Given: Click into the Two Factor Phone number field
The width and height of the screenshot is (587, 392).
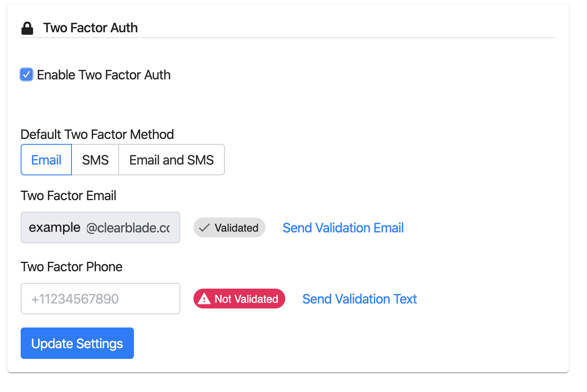Looking at the screenshot, I should click(x=100, y=299).
